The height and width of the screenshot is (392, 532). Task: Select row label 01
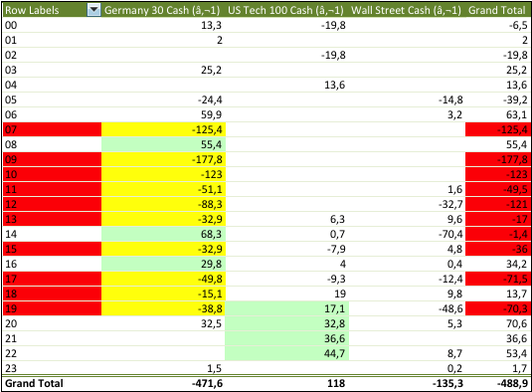(53, 40)
